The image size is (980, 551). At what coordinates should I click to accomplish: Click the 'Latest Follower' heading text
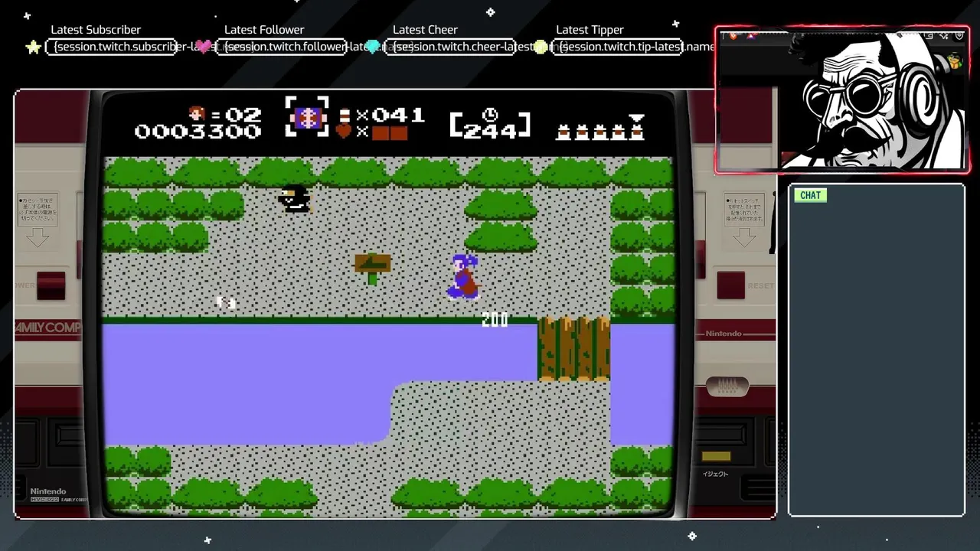264,30
